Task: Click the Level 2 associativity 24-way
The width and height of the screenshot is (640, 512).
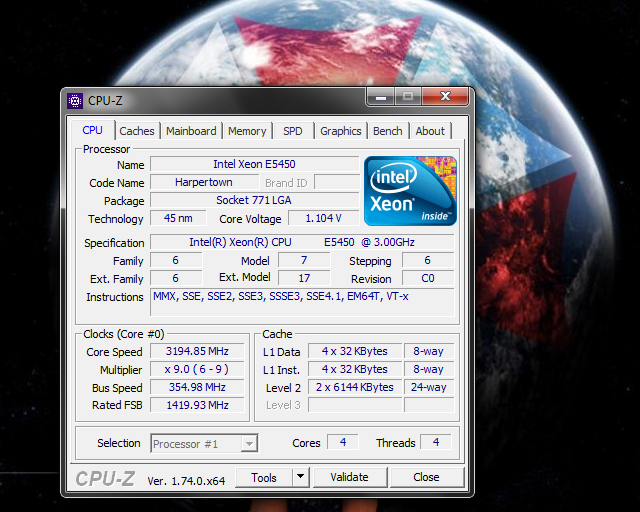Action: [x=429, y=387]
